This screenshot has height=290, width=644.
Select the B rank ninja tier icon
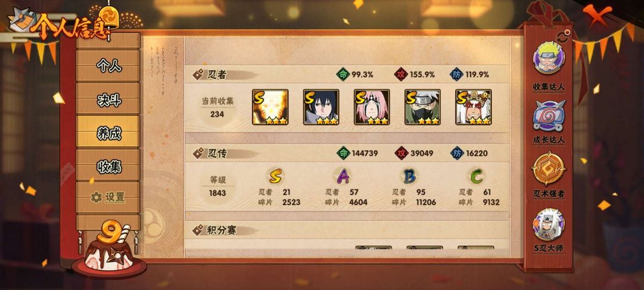(x=410, y=176)
